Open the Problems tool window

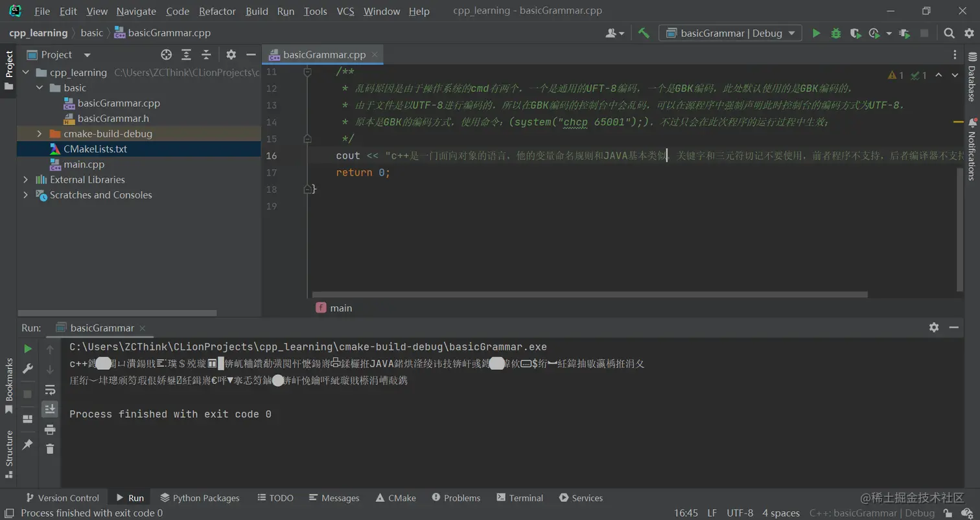click(x=456, y=498)
